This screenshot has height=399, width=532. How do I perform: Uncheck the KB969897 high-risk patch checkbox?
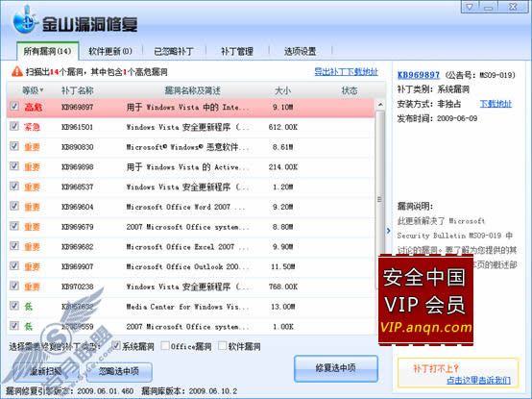coord(14,106)
